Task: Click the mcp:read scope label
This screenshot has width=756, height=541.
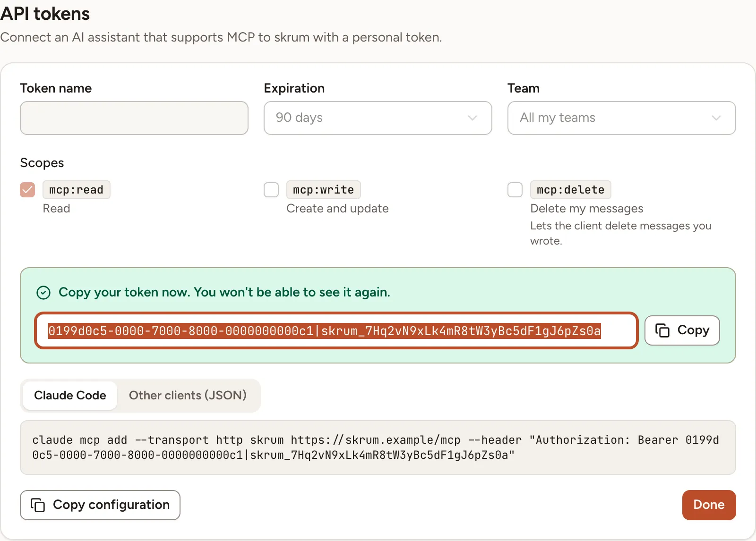Action: [x=77, y=190]
